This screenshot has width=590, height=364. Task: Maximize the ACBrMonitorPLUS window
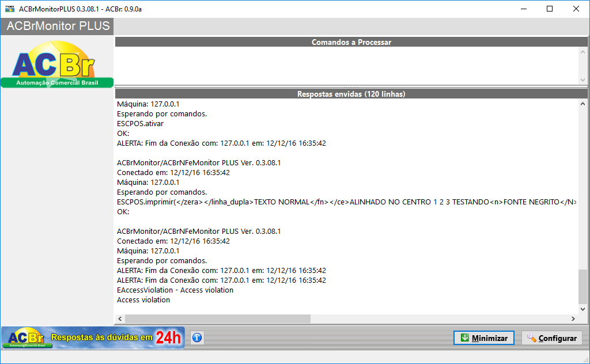point(550,9)
